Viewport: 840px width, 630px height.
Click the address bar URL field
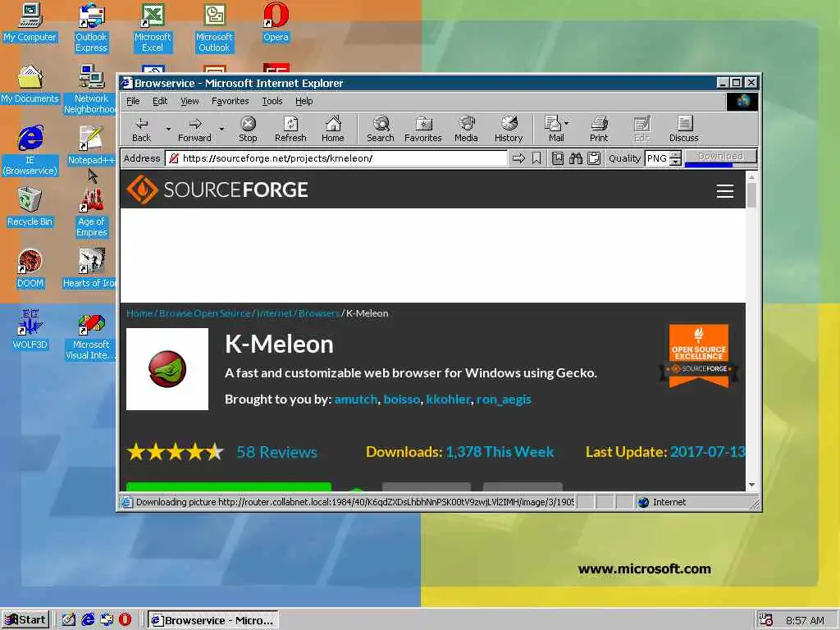click(336, 158)
